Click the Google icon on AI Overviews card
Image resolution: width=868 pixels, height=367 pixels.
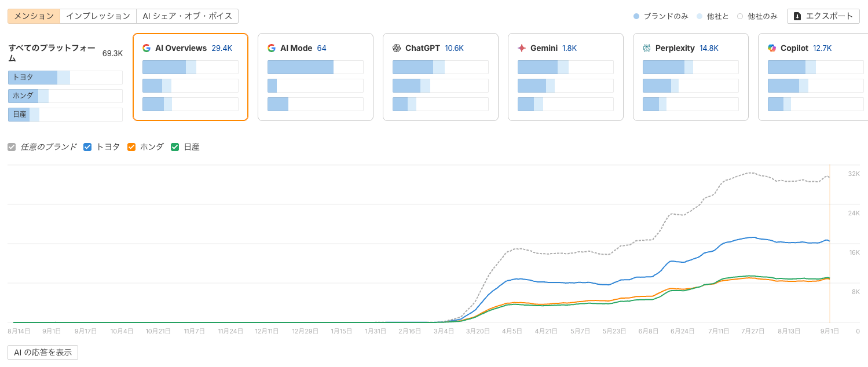tap(147, 48)
